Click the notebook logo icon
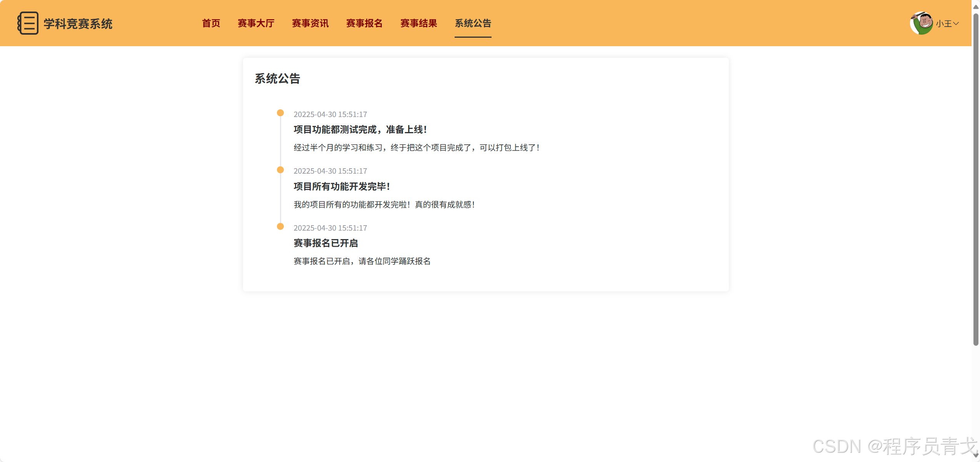980x462 pixels. click(x=28, y=23)
